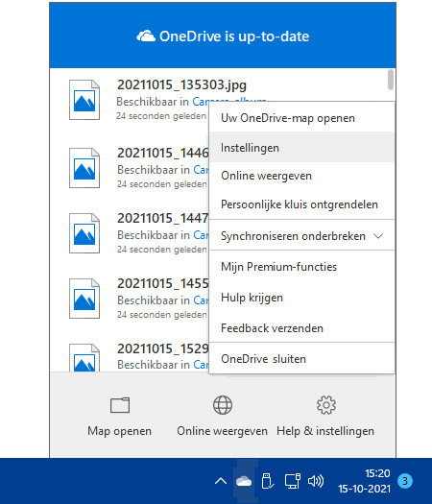Image resolution: width=432 pixels, height=504 pixels.
Task: Select Persoonlijke kluis ontgrendelen
Action: 301,204
